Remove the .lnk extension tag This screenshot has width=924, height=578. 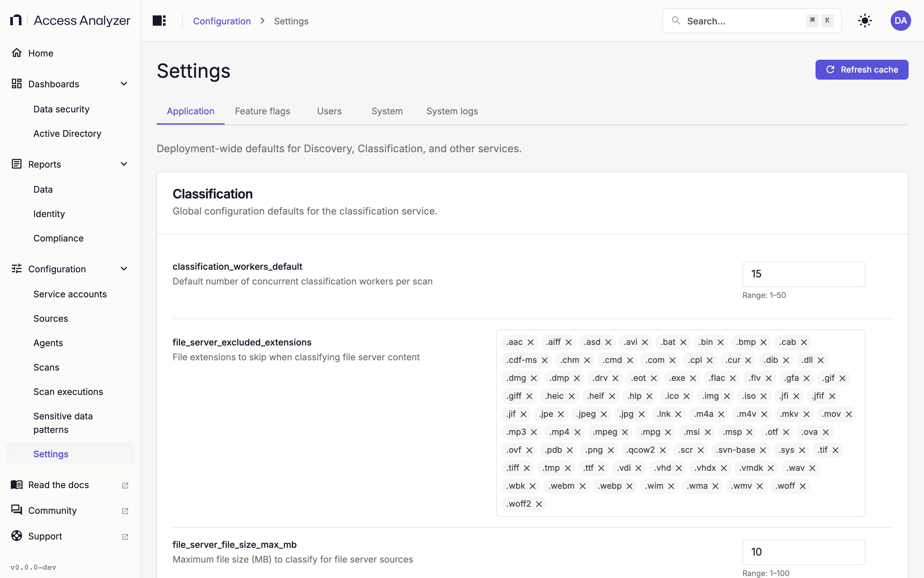pyautogui.click(x=679, y=414)
